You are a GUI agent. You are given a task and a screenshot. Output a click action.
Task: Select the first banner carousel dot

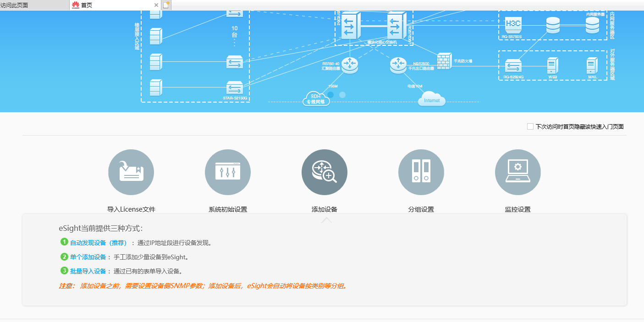[330, 94]
